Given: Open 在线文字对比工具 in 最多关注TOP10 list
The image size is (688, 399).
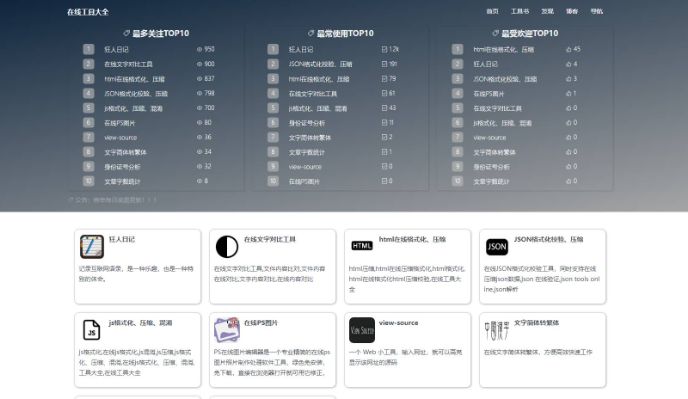Looking at the screenshot, I should [x=128, y=64].
